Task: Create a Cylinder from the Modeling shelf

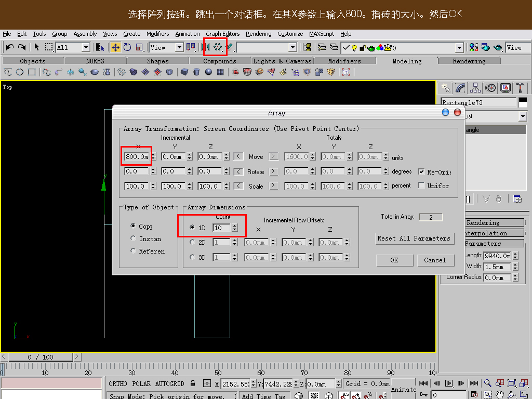Action: tap(196, 72)
